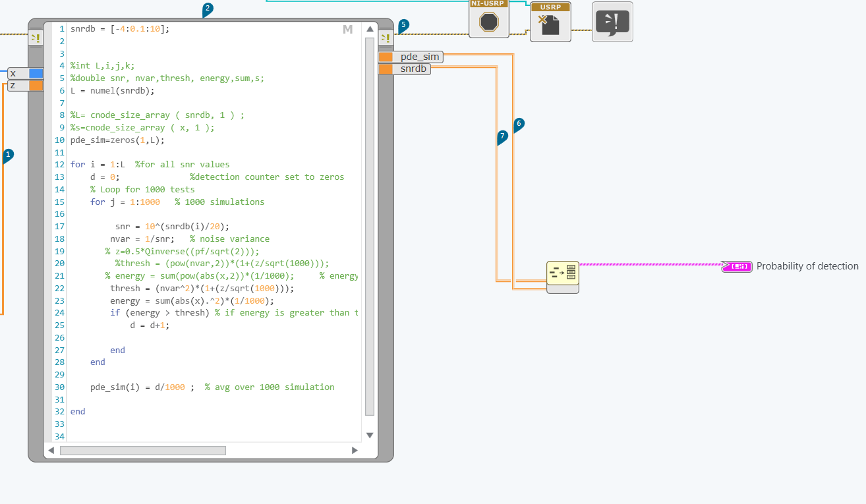Click the line 'pde_sim(i) = d/1000 ;'

[x=142, y=387]
